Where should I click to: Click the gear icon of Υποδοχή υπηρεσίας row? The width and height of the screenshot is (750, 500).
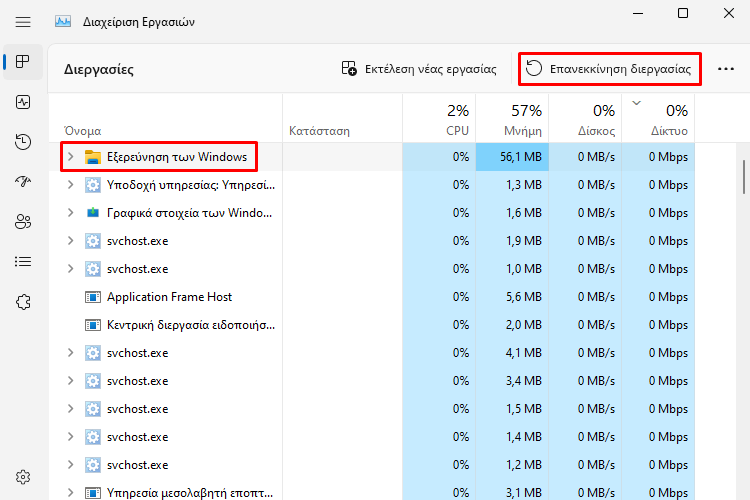pyautogui.click(x=92, y=185)
